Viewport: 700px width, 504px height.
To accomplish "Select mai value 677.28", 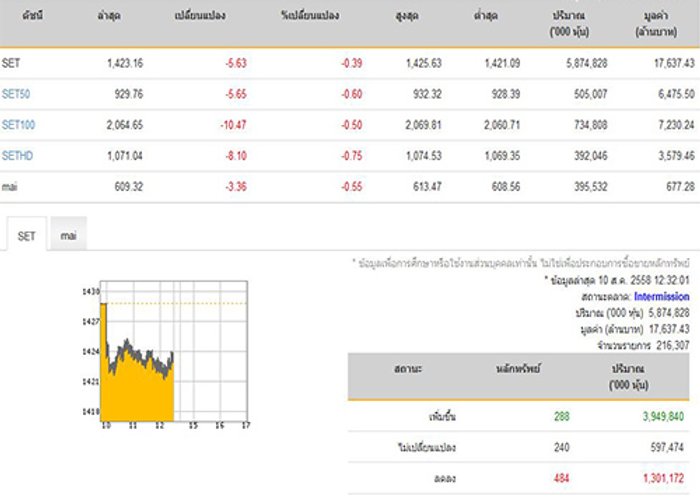I will 680,187.
